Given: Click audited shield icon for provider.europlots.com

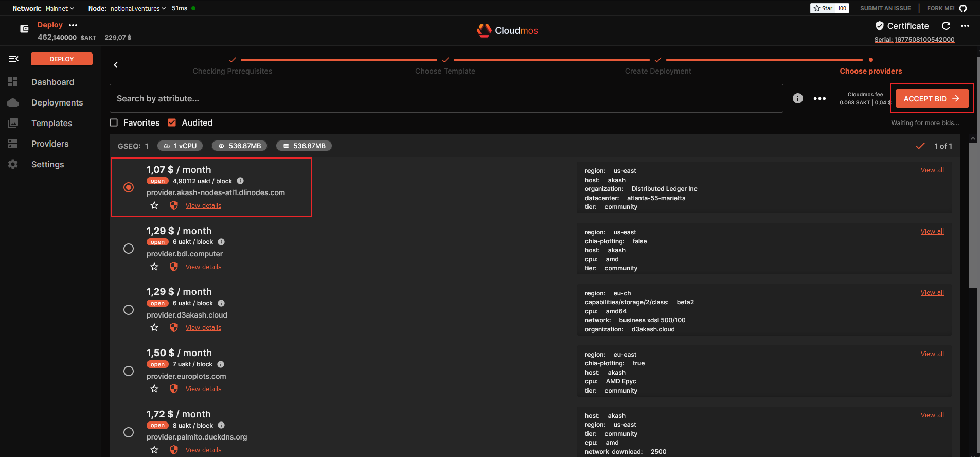Looking at the screenshot, I should pos(174,389).
